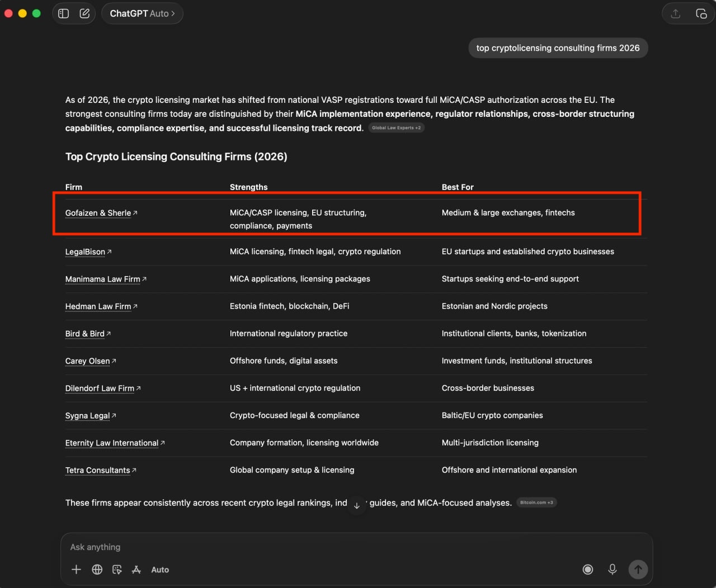Click the Global Law Experts +2 source chip
This screenshot has width=716, height=588.
pos(396,128)
